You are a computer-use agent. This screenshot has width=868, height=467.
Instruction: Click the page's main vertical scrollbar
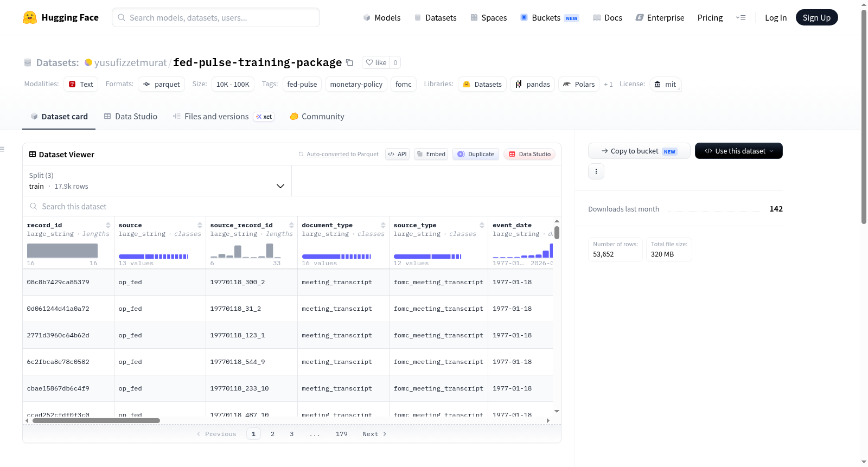tap(864, 117)
